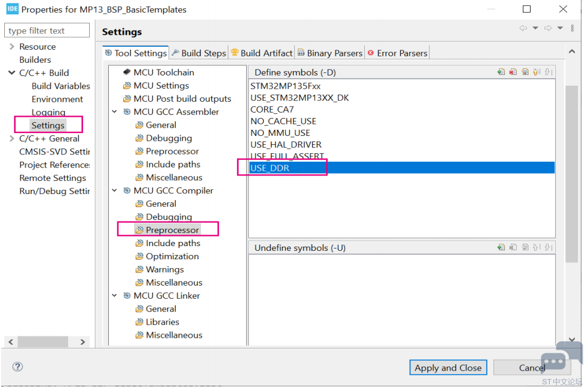Add a new define symbol (-D)
This screenshot has width=588, height=391.
coord(501,72)
